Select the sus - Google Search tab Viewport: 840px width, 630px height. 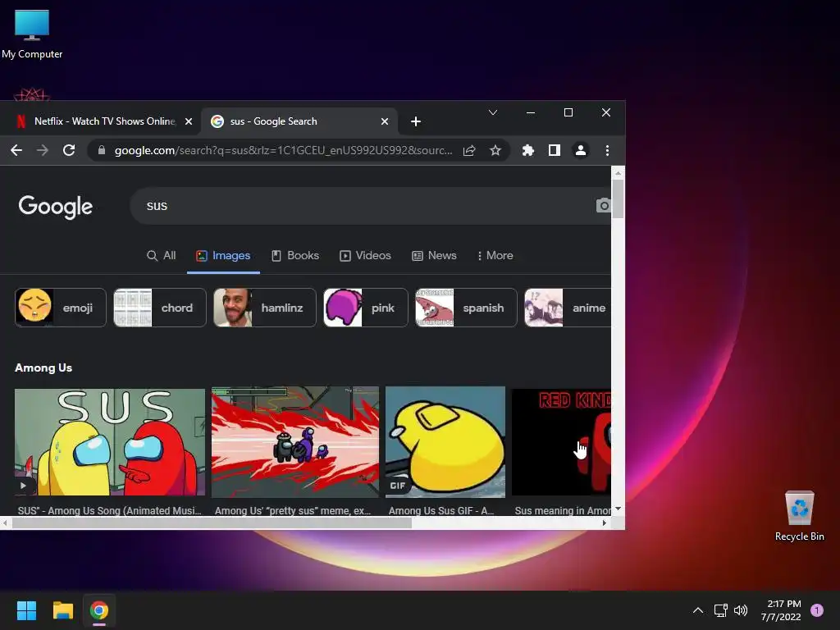pos(299,121)
